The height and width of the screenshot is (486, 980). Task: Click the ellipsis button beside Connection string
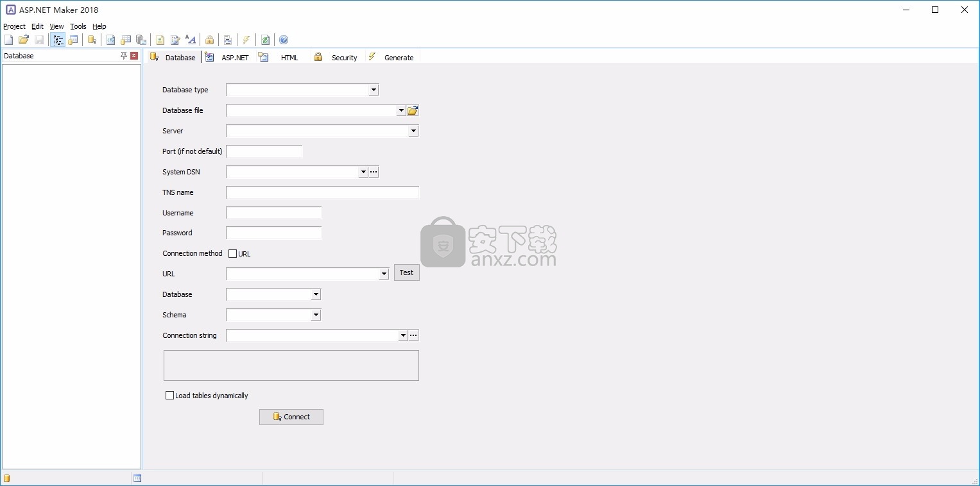pyautogui.click(x=413, y=335)
